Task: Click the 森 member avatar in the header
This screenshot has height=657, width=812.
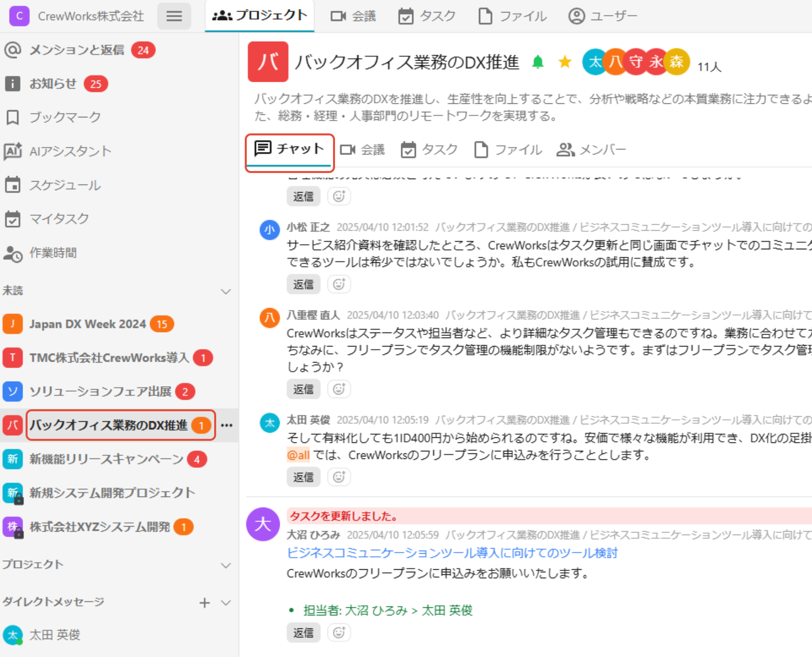Action: (677, 62)
